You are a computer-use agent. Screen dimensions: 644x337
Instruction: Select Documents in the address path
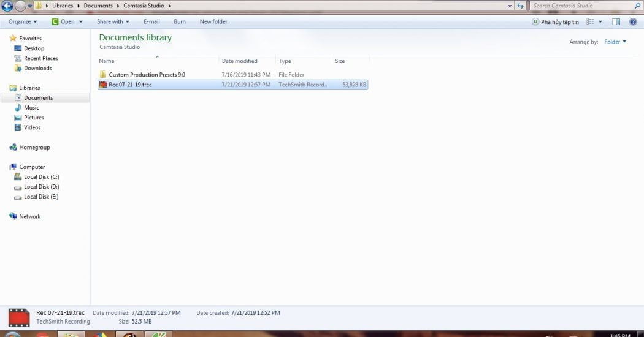point(98,6)
